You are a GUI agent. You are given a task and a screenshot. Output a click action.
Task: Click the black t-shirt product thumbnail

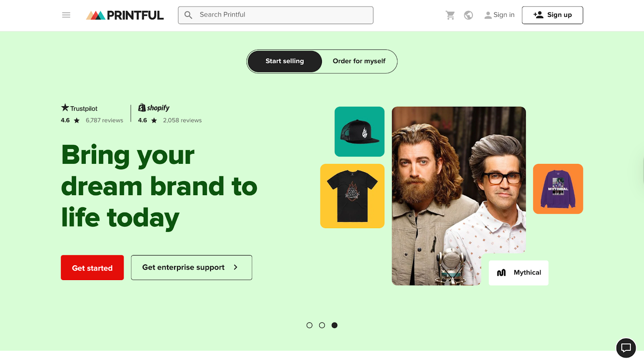pyautogui.click(x=352, y=196)
